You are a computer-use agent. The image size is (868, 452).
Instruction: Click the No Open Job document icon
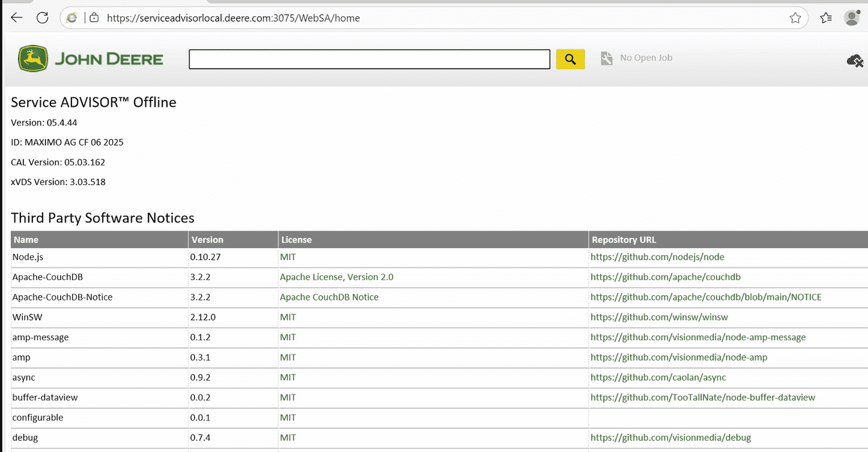[x=606, y=58]
